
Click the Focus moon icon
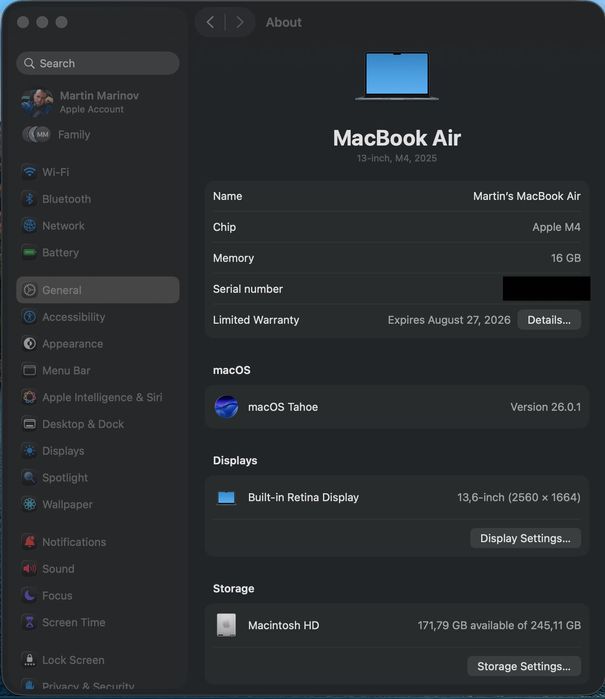[x=29, y=596]
